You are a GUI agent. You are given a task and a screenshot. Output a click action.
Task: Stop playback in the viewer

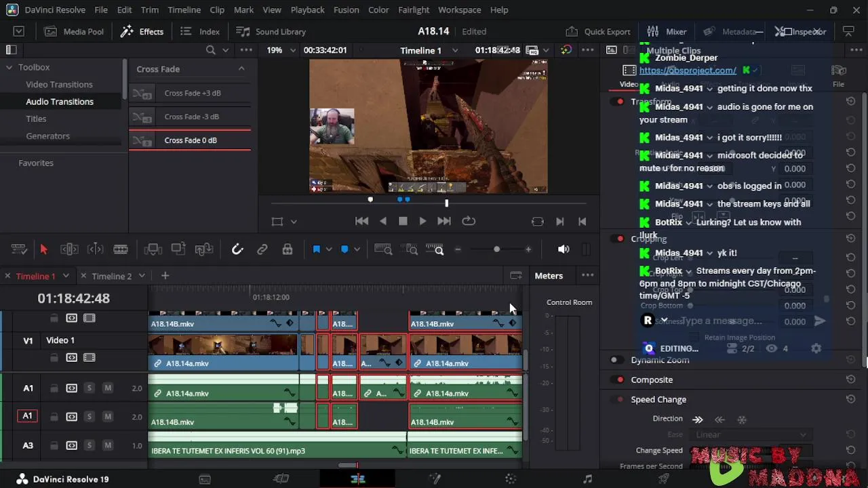(403, 221)
